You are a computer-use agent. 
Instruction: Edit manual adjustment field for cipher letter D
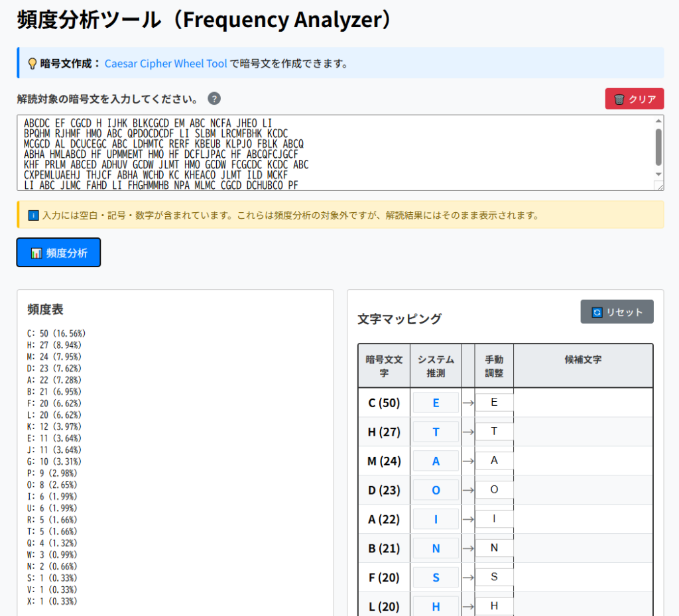coord(494,490)
